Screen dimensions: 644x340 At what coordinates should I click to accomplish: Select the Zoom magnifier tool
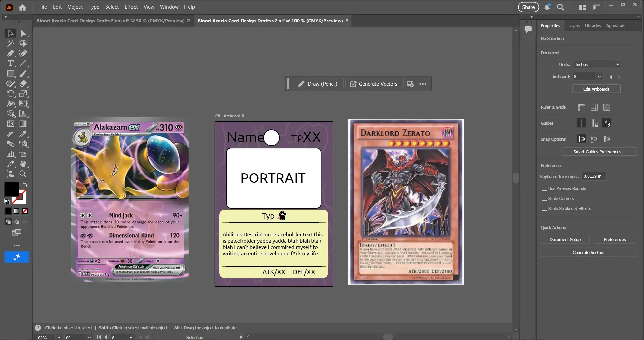[x=23, y=174]
